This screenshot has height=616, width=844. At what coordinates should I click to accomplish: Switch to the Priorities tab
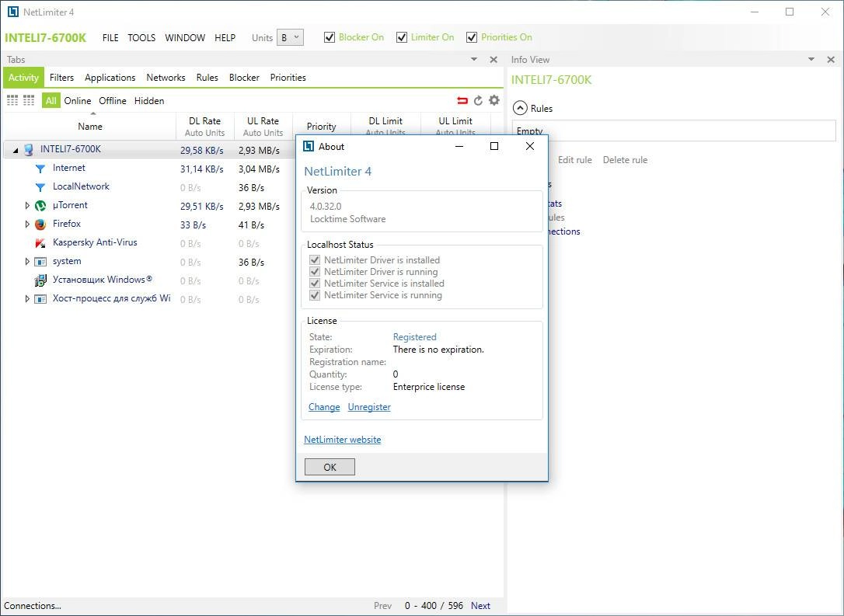point(288,78)
